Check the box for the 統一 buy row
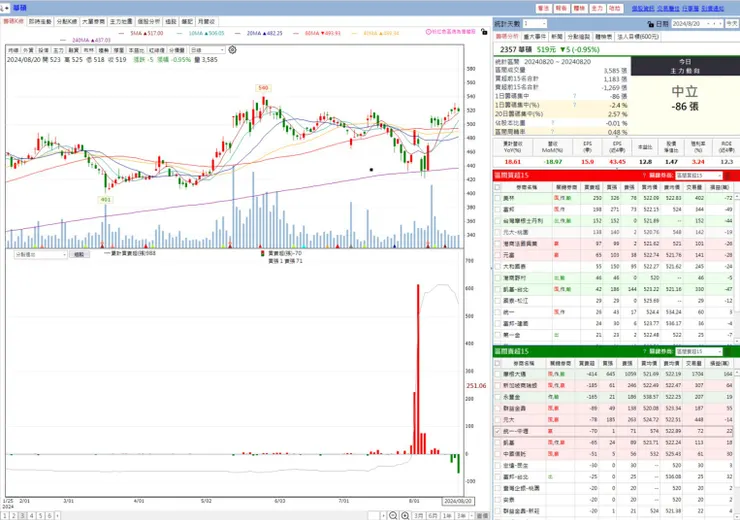This screenshot has height=520, width=740. pyautogui.click(x=497, y=312)
